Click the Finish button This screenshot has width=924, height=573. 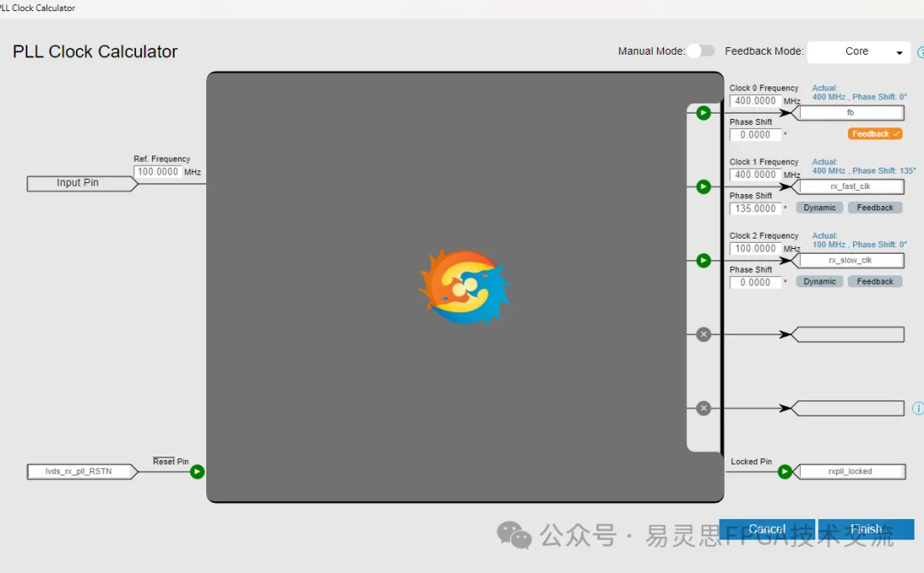tap(866, 529)
